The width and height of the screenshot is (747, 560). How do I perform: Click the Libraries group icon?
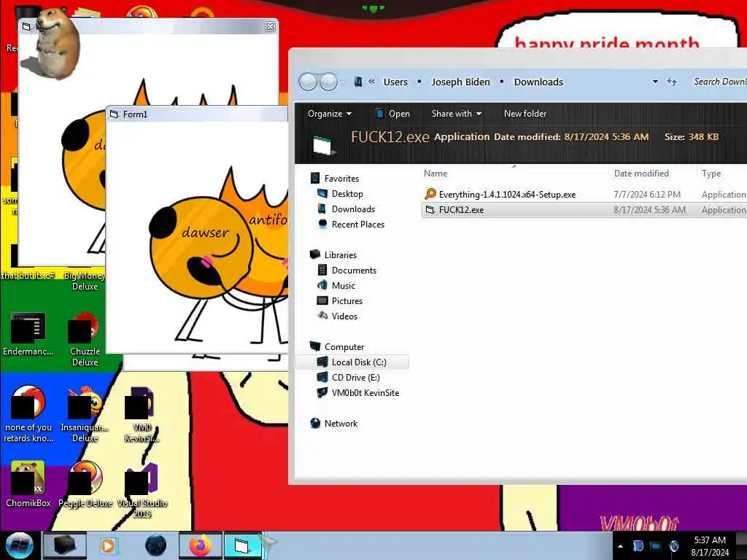click(315, 254)
